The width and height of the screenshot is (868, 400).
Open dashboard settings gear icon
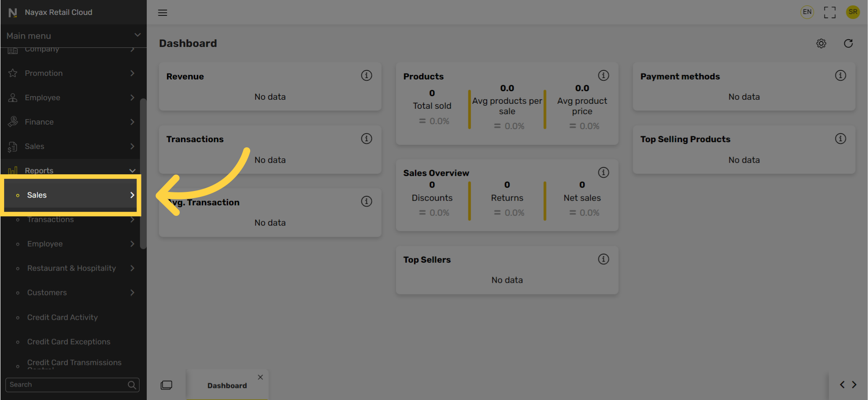tap(821, 43)
